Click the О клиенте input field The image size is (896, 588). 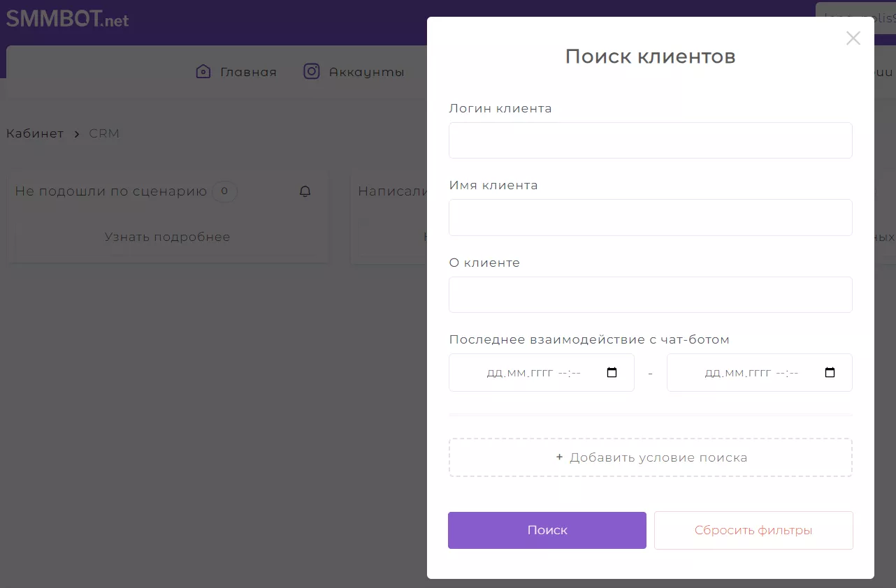pyautogui.click(x=650, y=295)
